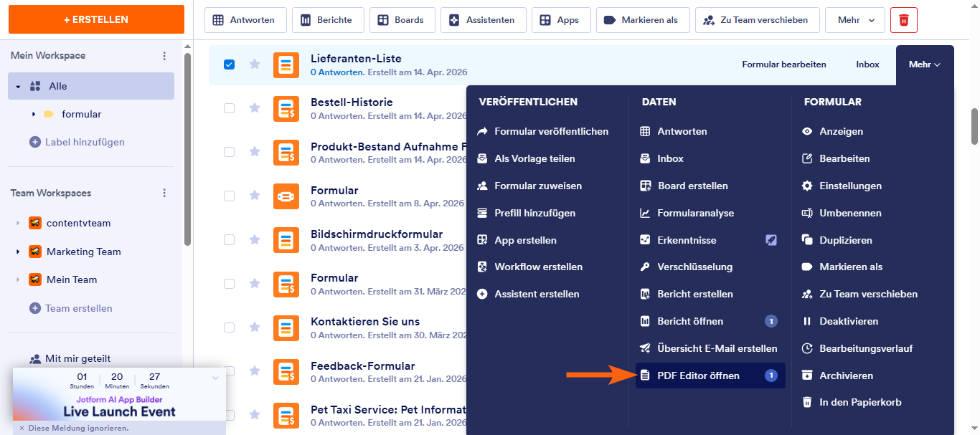Expand the Mein Team arrow
This screenshot has width=980, height=435.
pos(18,280)
